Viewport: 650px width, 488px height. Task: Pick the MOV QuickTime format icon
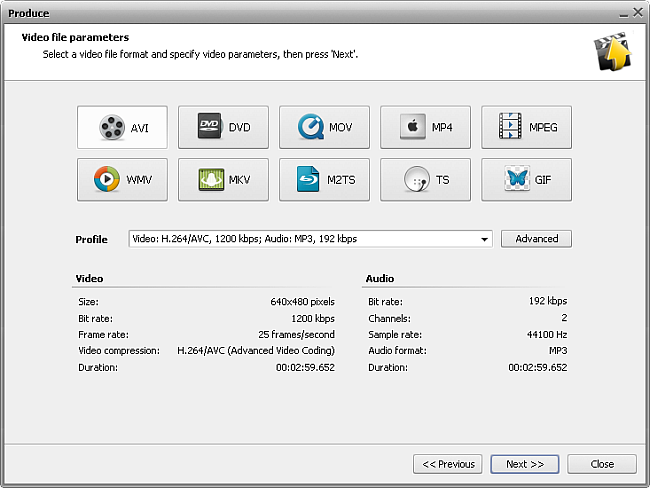310,127
